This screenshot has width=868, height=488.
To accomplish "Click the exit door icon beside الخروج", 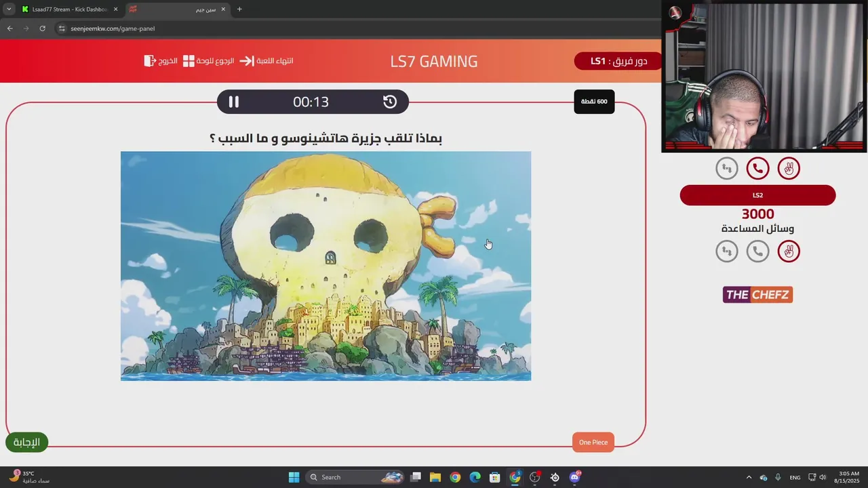I will [150, 60].
